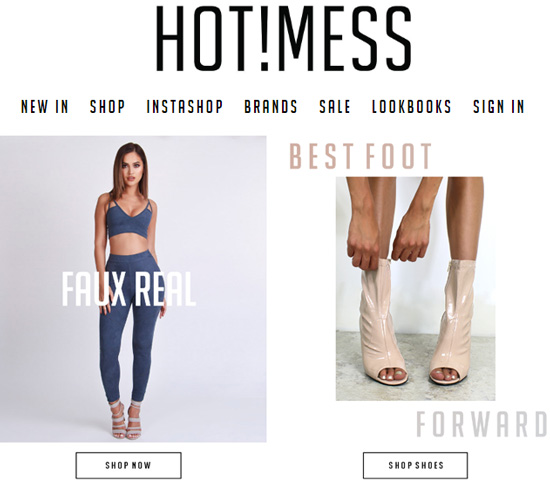The height and width of the screenshot is (484, 550).
Task: Open the NEW IN menu
Action: coord(45,107)
